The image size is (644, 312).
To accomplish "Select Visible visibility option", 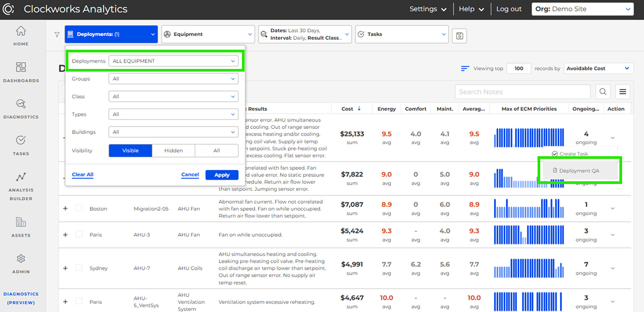I will [x=131, y=151].
